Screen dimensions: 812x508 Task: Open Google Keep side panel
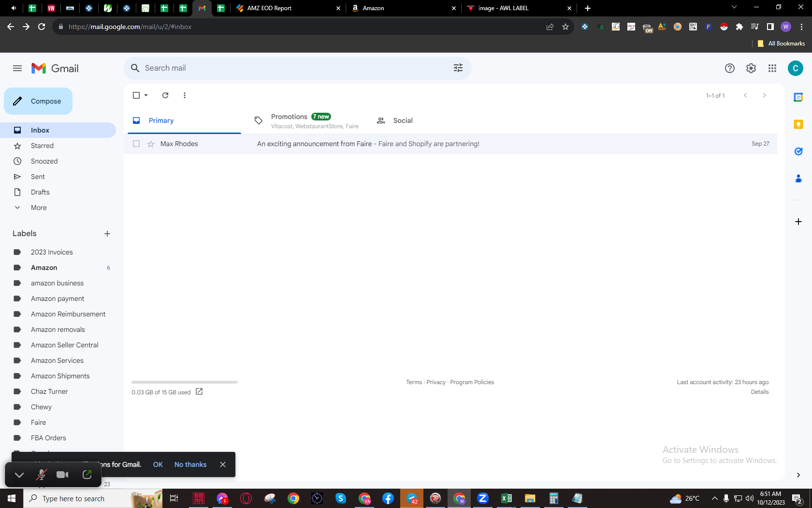click(798, 124)
